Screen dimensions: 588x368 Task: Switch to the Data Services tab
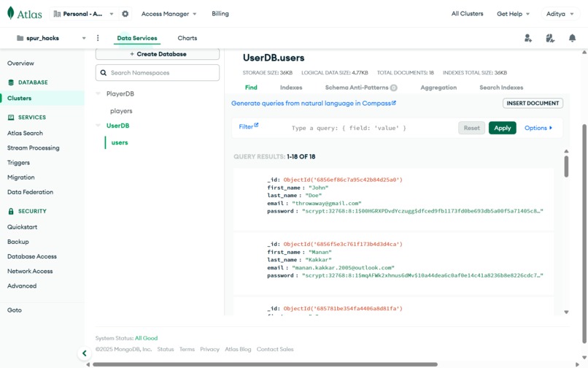pyautogui.click(x=137, y=38)
